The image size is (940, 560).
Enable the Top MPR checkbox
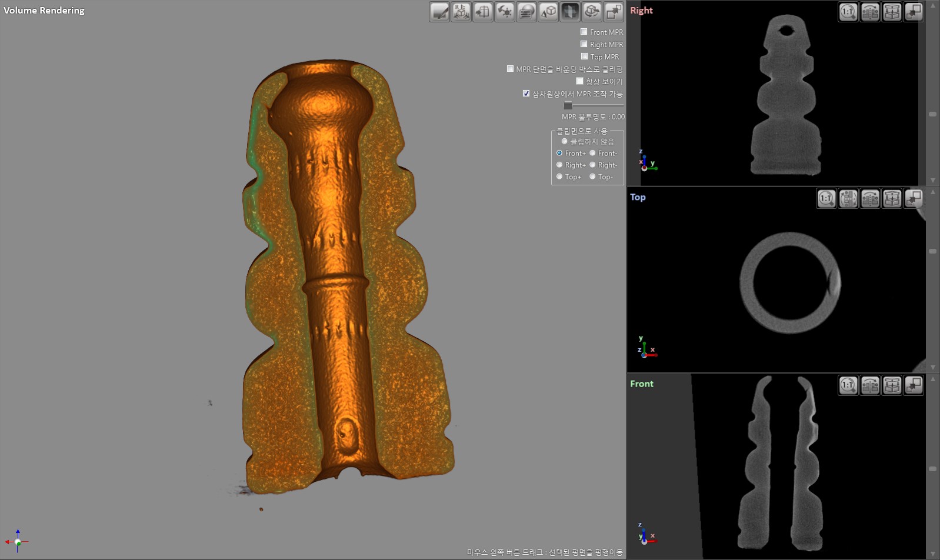tap(584, 56)
